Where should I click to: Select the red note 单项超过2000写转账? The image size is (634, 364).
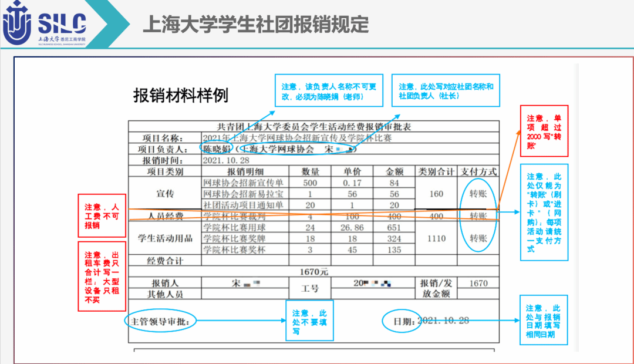point(544,131)
